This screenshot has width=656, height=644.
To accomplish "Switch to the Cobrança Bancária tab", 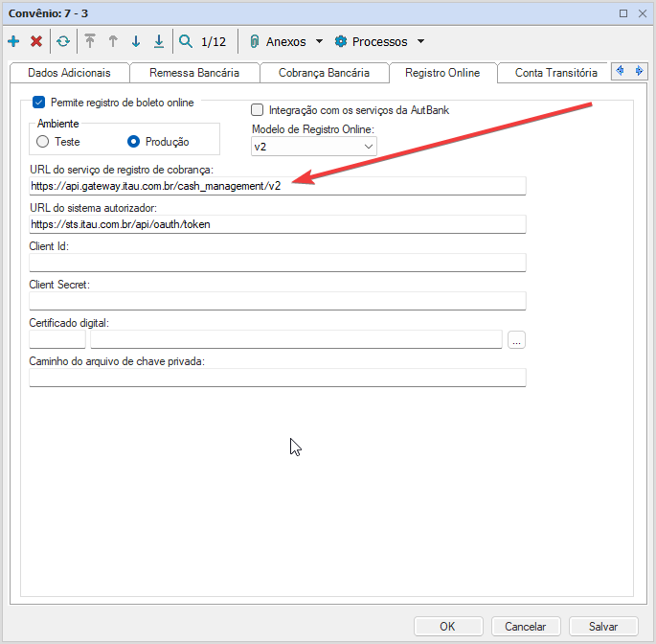I will (x=324, y=73).
